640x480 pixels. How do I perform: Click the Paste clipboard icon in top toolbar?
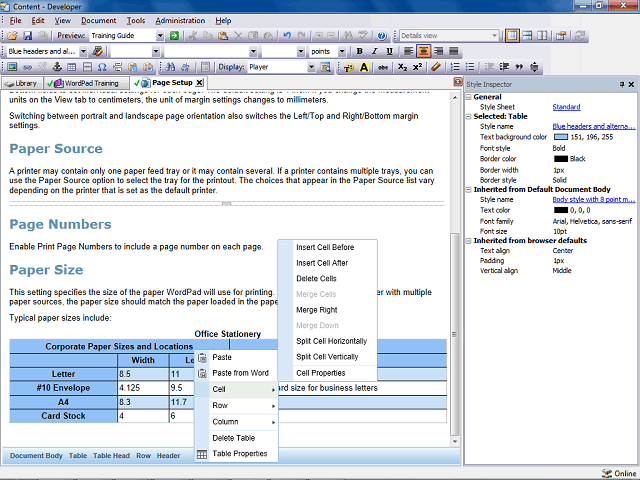223,36
